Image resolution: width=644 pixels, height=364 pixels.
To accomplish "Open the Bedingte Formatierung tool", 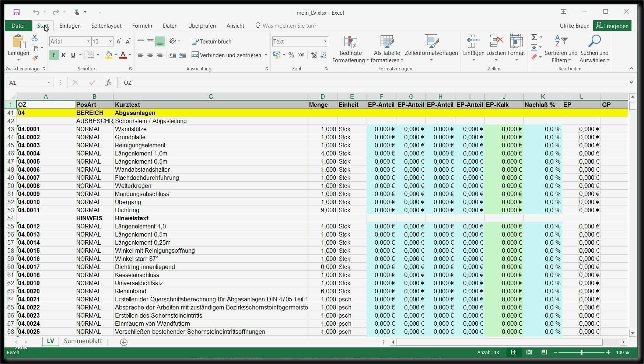I will pyautogui.click(x=350, y=48).
